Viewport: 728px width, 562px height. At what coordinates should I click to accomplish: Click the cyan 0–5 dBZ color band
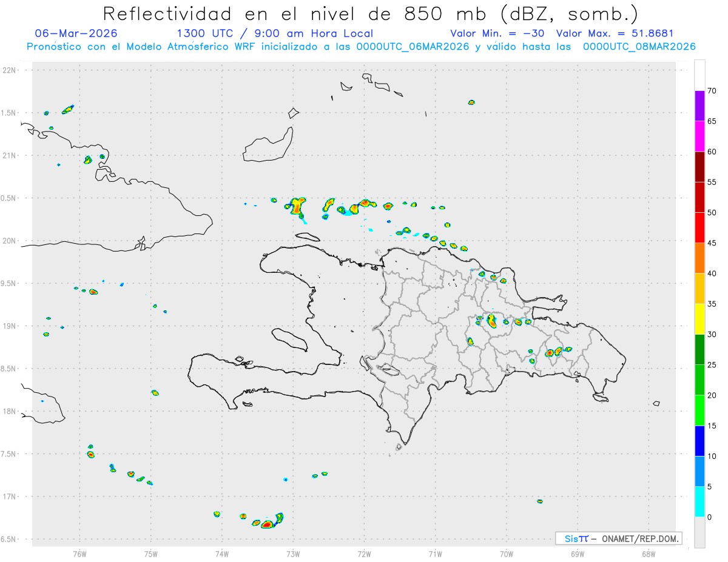pos(699,502)
